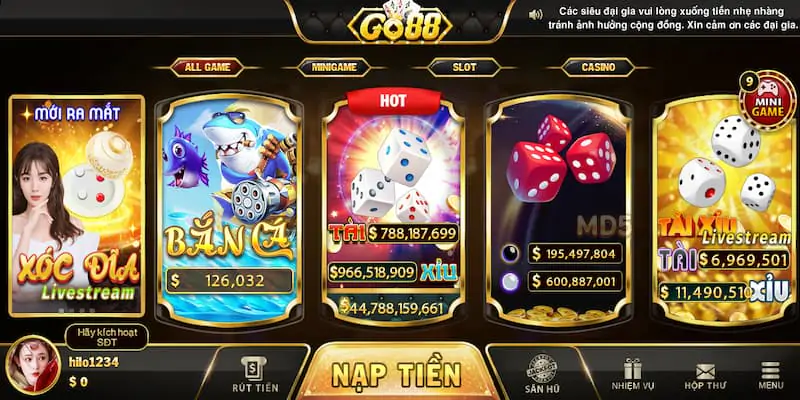Open the MD5 red dice game card

click(x=559, y=209)
